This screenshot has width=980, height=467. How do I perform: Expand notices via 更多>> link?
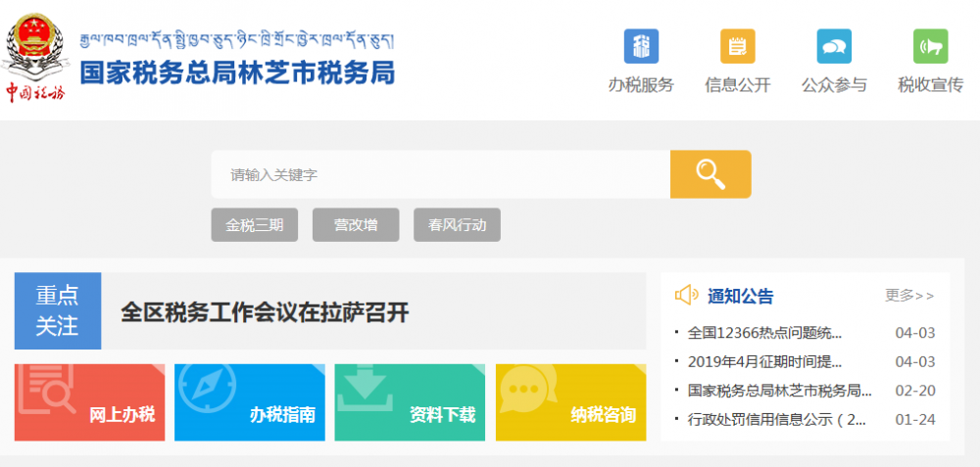click(909, 296)
